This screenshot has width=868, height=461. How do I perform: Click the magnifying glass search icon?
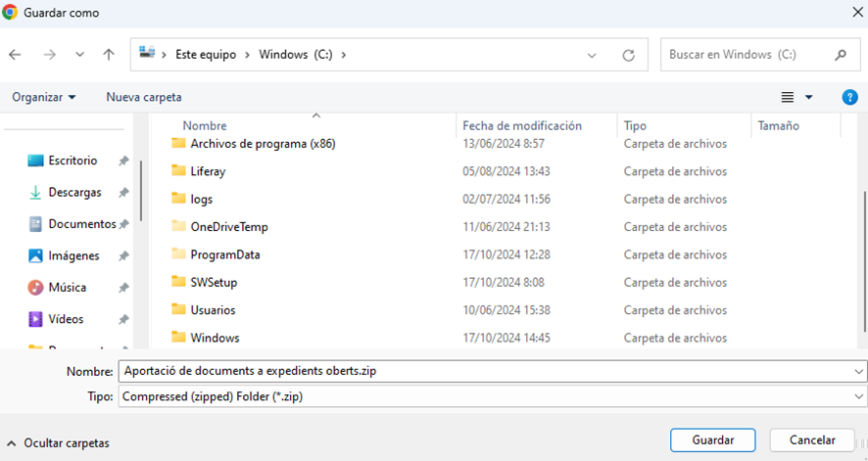tap(841, 55)
